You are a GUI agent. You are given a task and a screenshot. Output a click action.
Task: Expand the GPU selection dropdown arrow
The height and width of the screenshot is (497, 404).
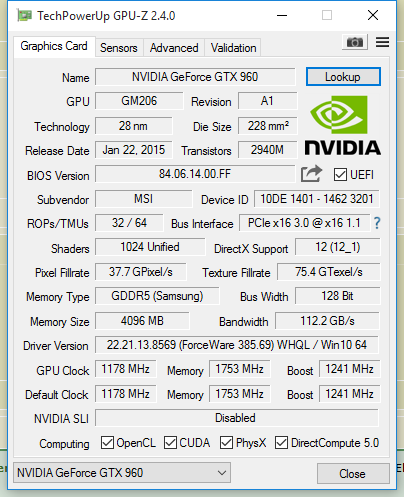222,473
